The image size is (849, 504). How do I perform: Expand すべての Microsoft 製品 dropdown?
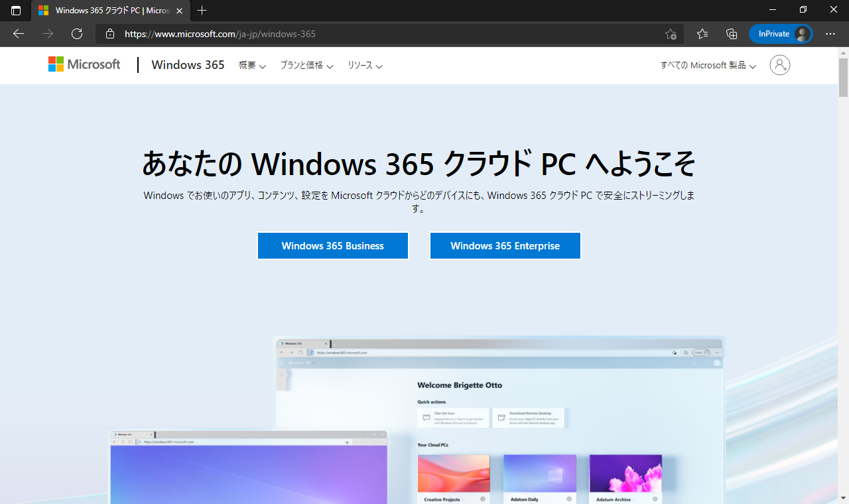coord(708,66)
